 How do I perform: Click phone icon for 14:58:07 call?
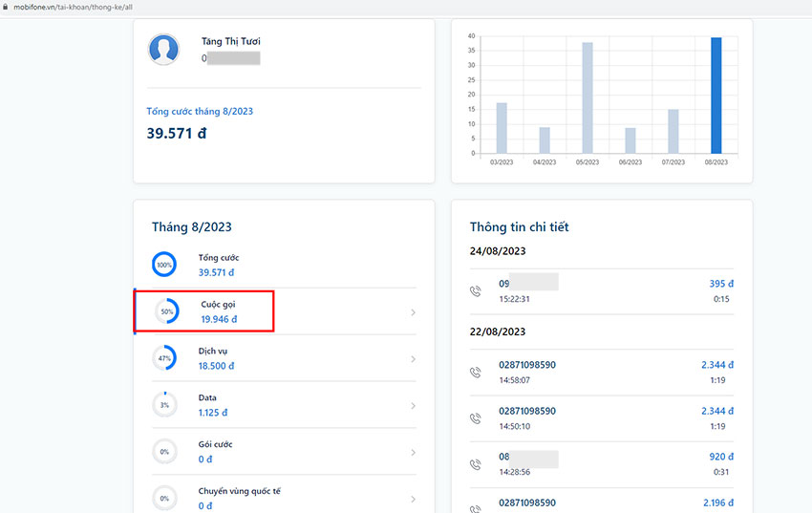pyautogui.click(x=476, y=372)
